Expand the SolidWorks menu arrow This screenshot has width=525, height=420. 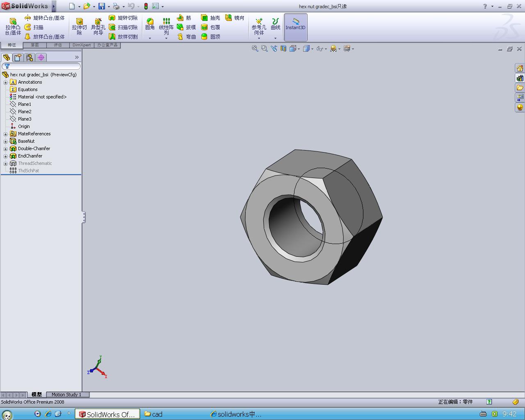tap(53, 6)
